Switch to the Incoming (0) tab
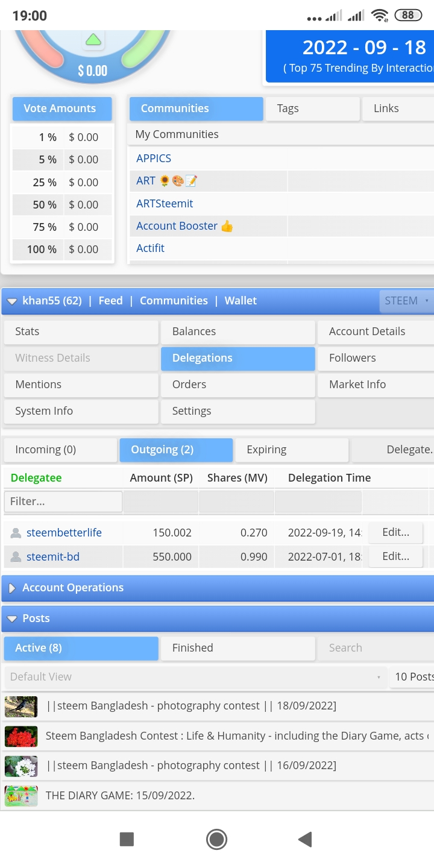Image resolution: width=434 pixels, height=868 pixels. pyautogui.click(x=60, y=450)
